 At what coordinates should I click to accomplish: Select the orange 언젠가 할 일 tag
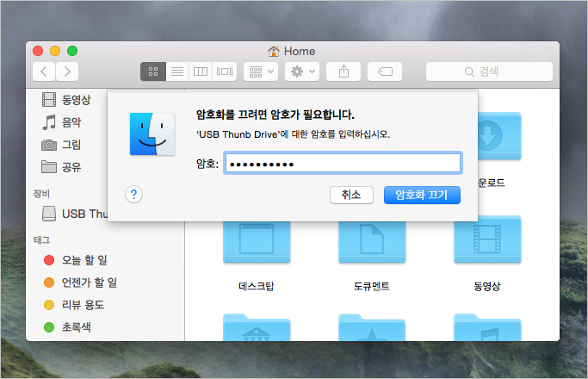pos(80,283)
